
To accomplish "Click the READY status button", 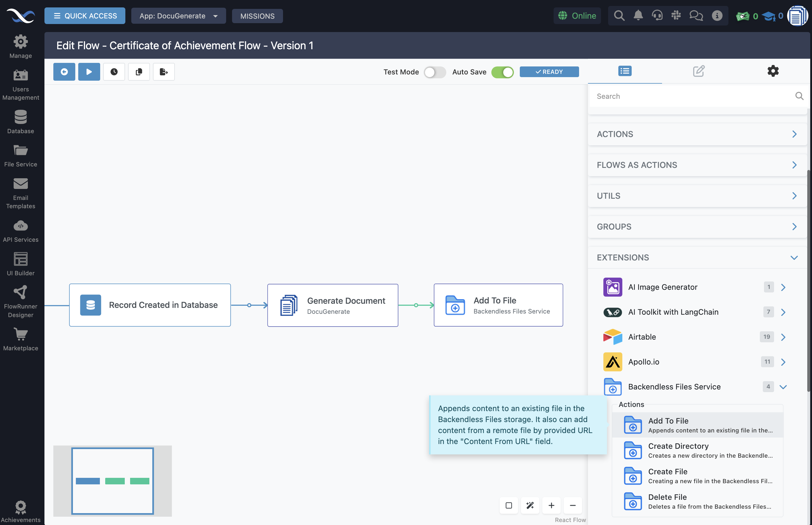I will pos(549,71).
